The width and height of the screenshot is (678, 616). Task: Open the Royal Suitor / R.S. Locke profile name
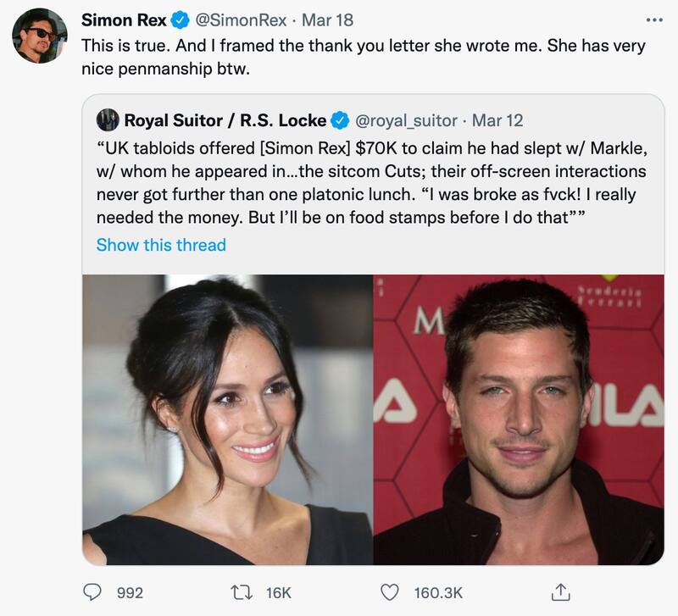point(225,121)
